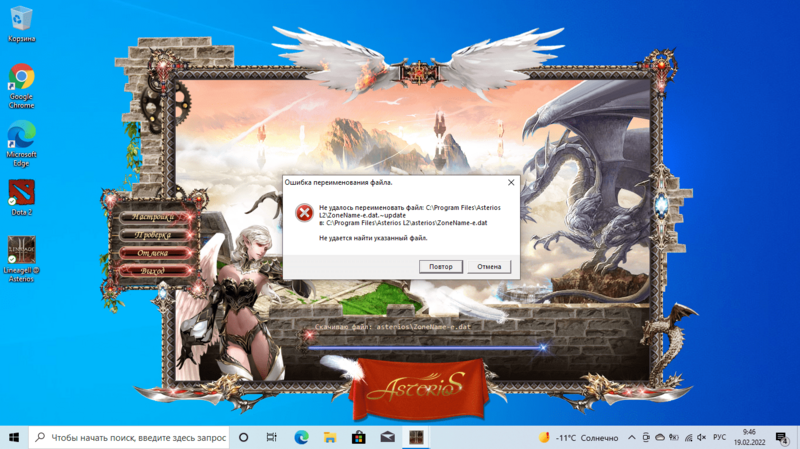The image size is (800, 449).
Task: Open the notification center in the tray
Action: (x=782, y=438)
